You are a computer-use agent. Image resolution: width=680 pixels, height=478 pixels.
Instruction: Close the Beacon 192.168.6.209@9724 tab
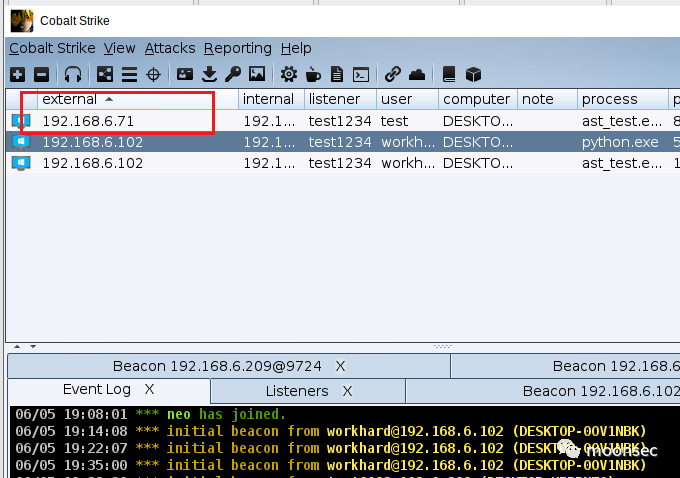340,367
